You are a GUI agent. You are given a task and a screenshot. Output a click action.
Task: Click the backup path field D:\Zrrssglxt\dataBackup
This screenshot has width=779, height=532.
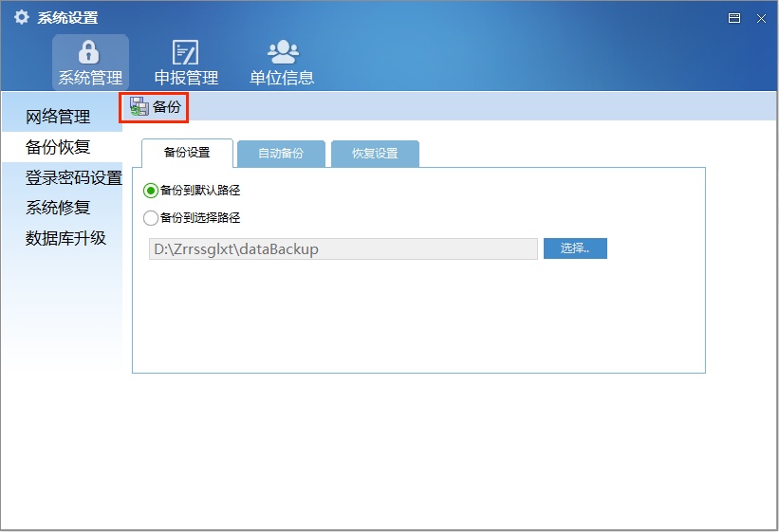click(343, 248)
